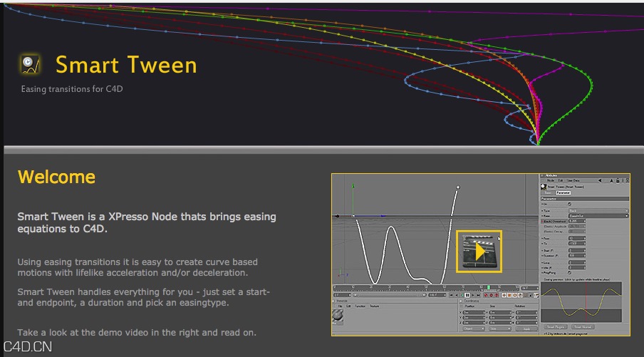Switch to the Basic tab in Attributes
Screen dimensions: 644x357
tap(547, 192)
